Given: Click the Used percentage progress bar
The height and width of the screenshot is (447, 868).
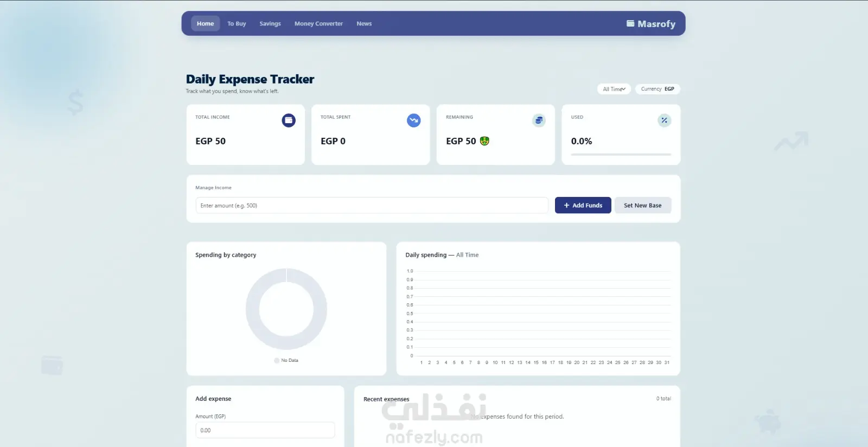Looking at the screenshot, I should tap(621, 155).
